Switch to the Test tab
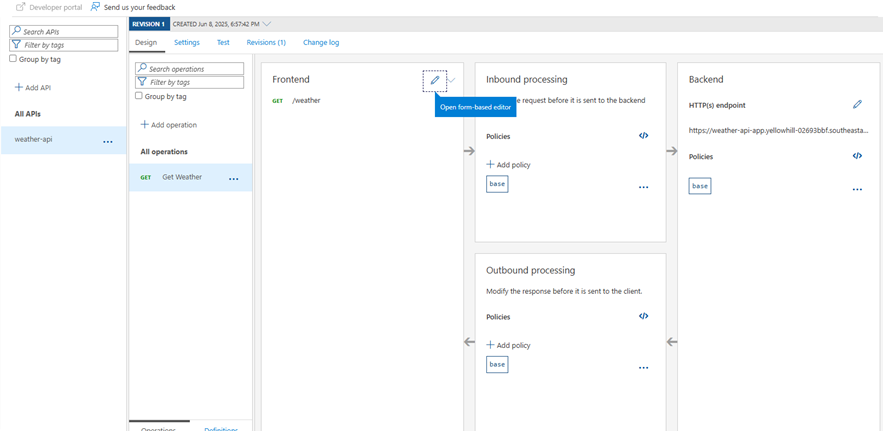 tap(223, 42)
